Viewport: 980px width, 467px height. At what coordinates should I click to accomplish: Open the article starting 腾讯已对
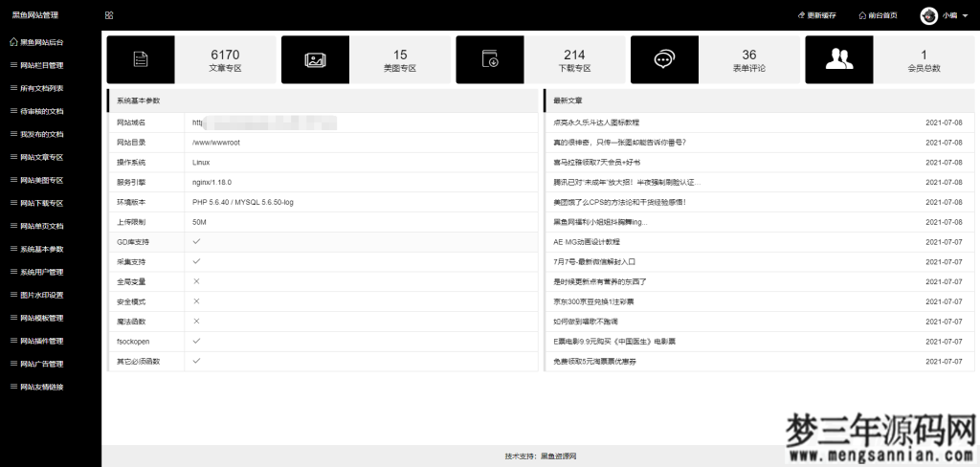[627, 183]
